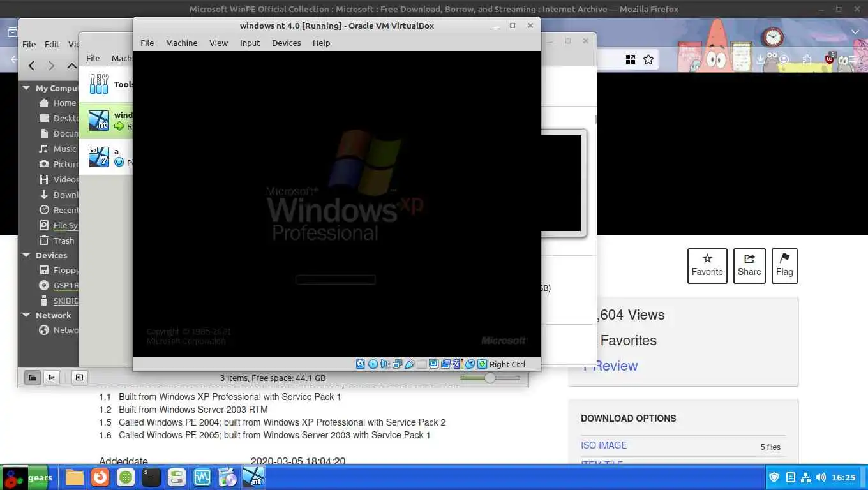Open the Input menu of the VM window
Viewport: 868px width, 490px height.
(250, 43)
